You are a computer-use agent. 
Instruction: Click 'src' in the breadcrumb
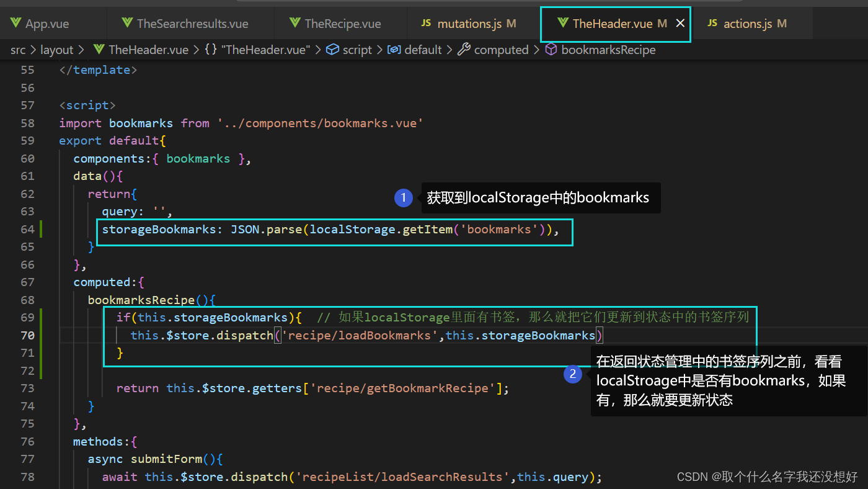point(18,50)
